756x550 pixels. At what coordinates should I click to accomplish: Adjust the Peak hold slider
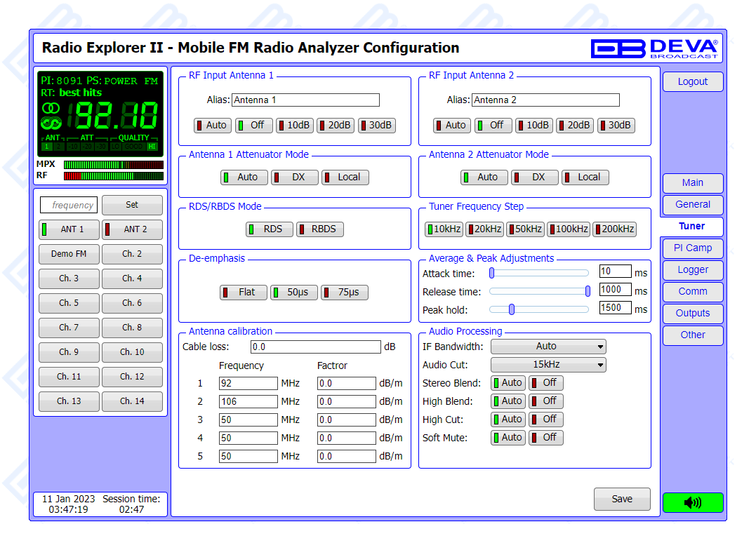(x=512, y=309)
